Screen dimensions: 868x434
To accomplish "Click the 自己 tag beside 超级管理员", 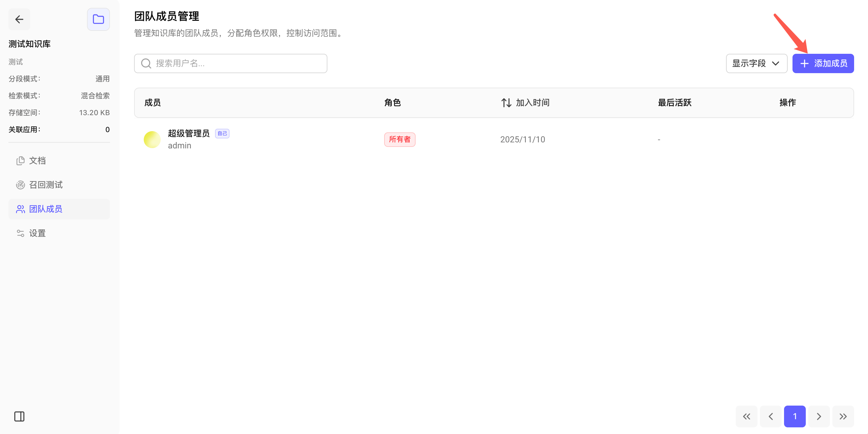I will coord(222,134).
